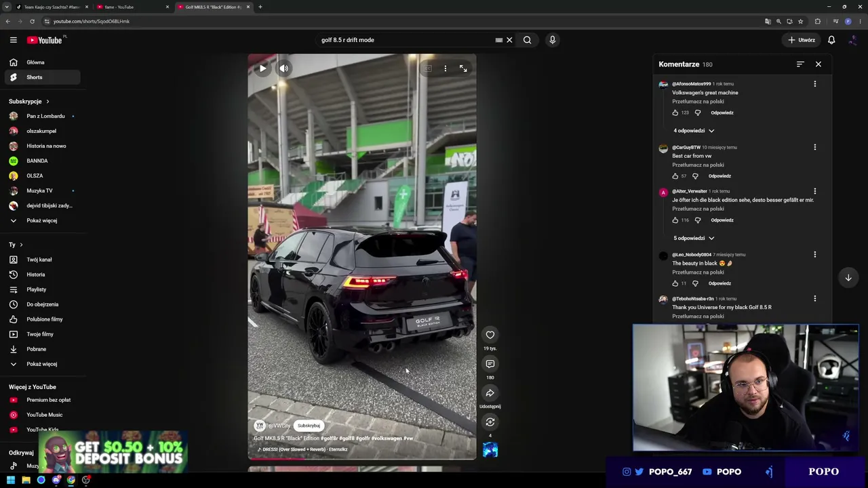Screen dimensions: 868x488
Task: Open a new browser tab
Action: 260,7
